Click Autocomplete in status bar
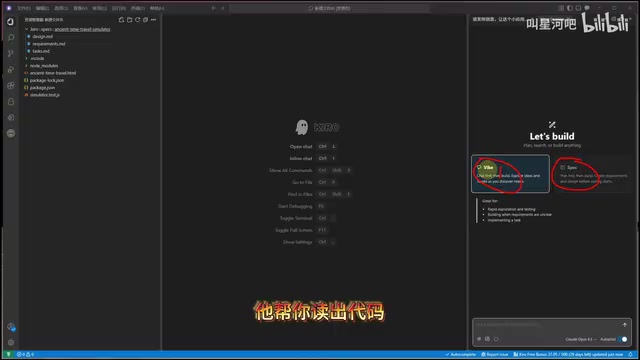 (460, 355)
